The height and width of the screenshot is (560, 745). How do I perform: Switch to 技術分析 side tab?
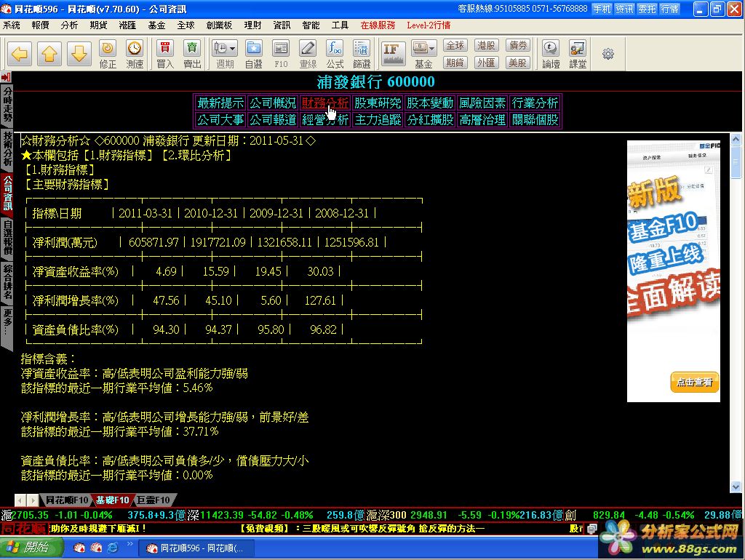pos(7,148)
